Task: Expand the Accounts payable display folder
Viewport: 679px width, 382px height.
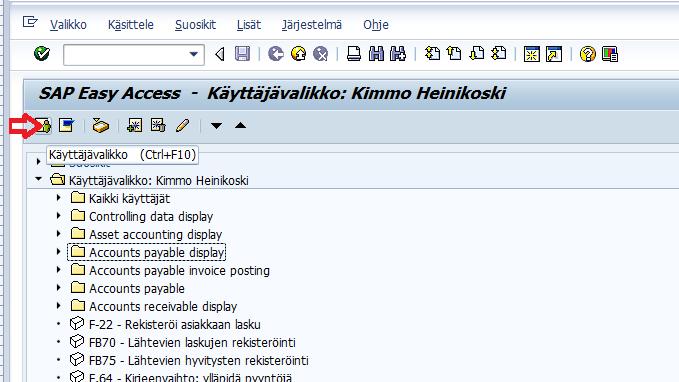Action: coord(58,252)
